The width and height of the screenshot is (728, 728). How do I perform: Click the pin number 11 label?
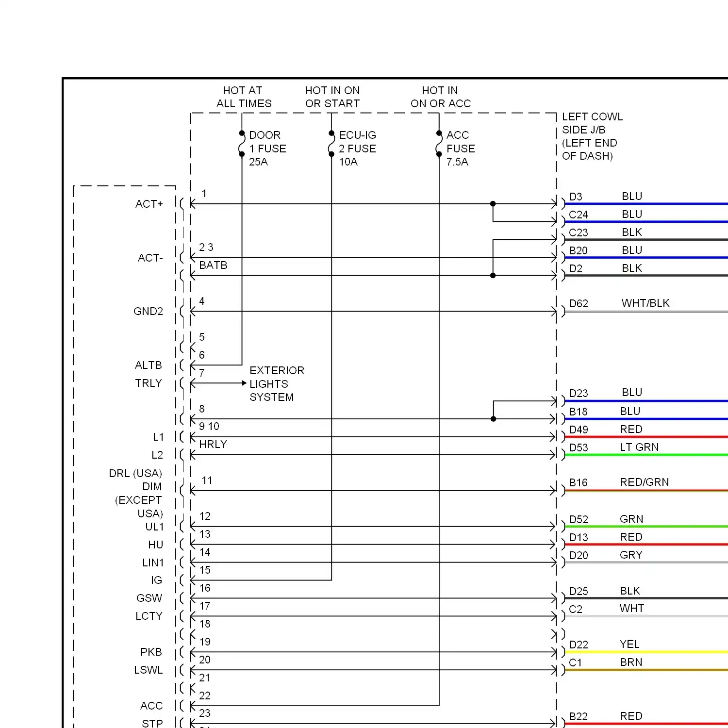click(x=207, y=480)
